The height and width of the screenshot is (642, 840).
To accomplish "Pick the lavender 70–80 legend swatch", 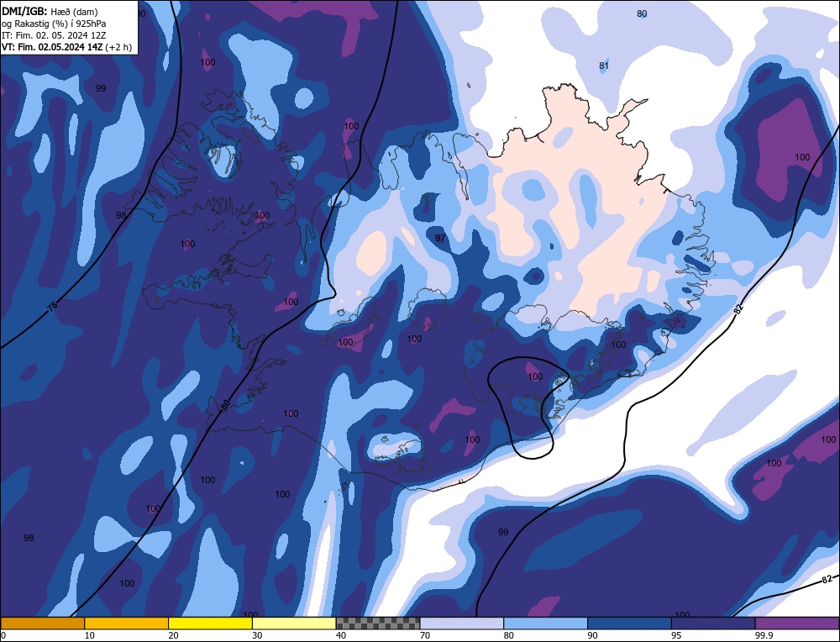I will point(462,624).
